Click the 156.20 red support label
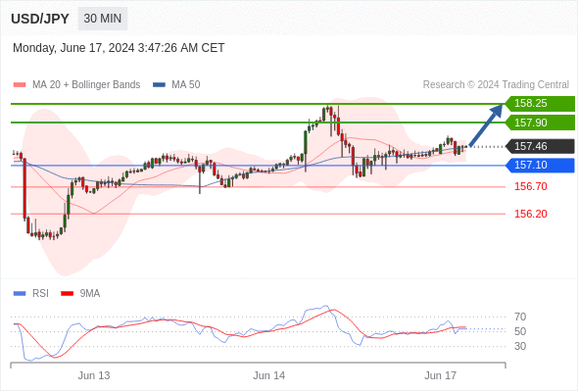The height and width of the screenshot is (392, 578). (x=531, y=214)
